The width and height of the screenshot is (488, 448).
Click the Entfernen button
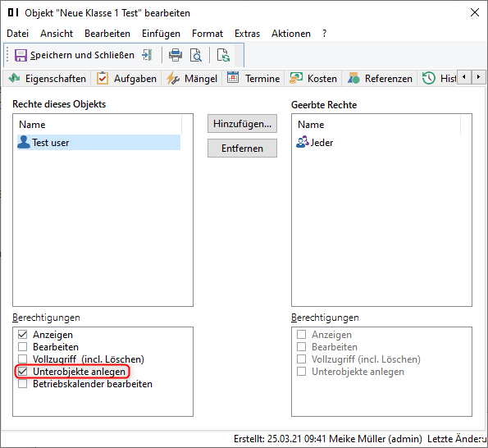pyautogui.click(x=242, y=149)
